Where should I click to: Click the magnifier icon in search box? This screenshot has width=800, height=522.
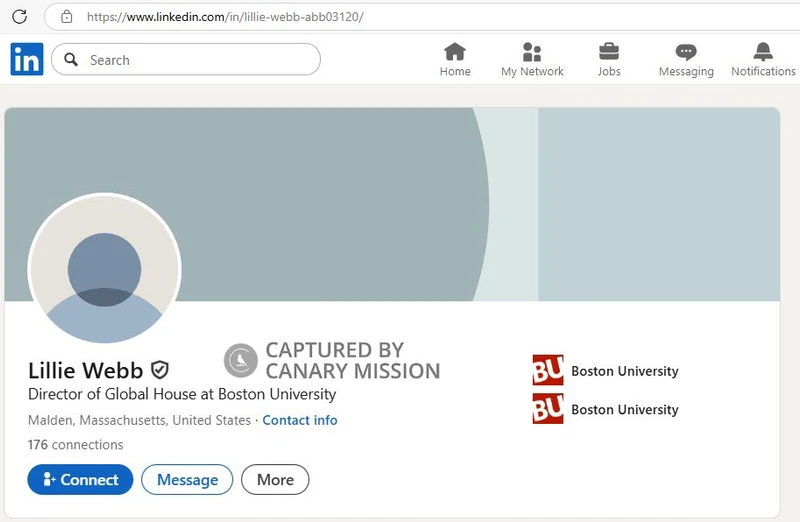[x=71, y=60]
